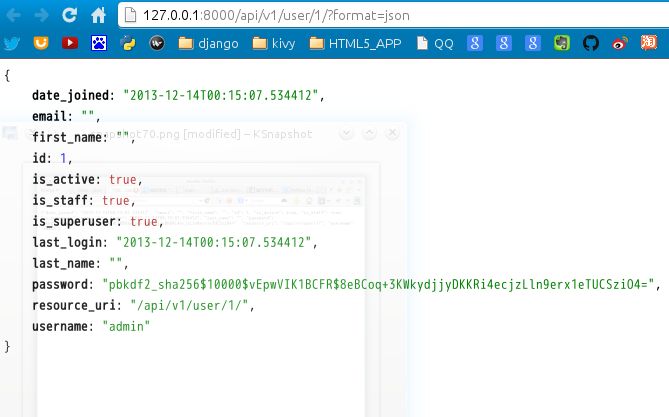Click the true value of is_staff
The height and width of the screenshot is (417, 669).
[x=116, y=200]
